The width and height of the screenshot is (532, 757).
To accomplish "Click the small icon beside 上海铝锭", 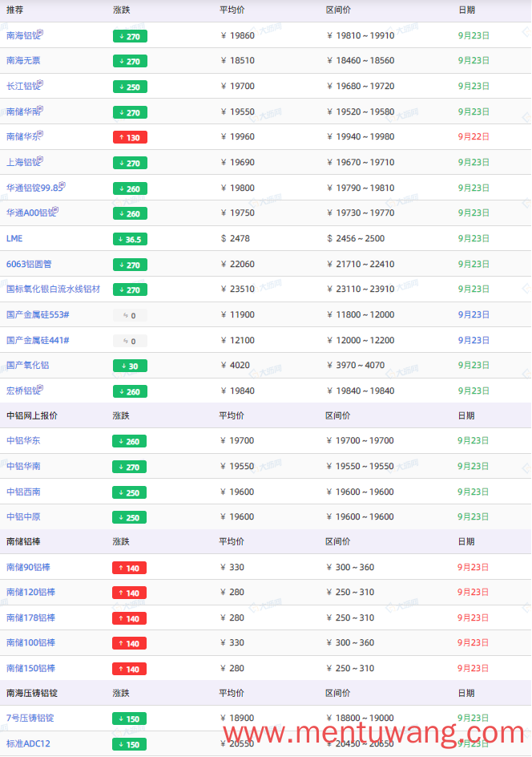I will [x=41, y=160].
